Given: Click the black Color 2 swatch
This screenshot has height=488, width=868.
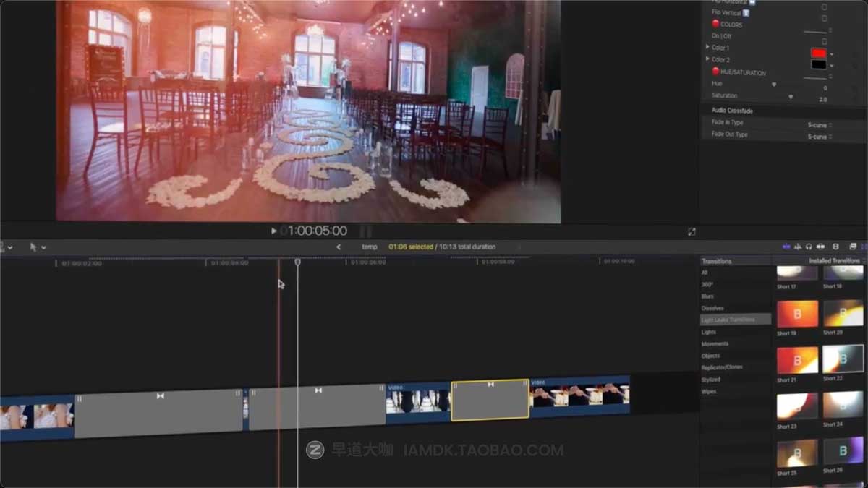Looking at the screenshot, I should [x=819, y=65].
